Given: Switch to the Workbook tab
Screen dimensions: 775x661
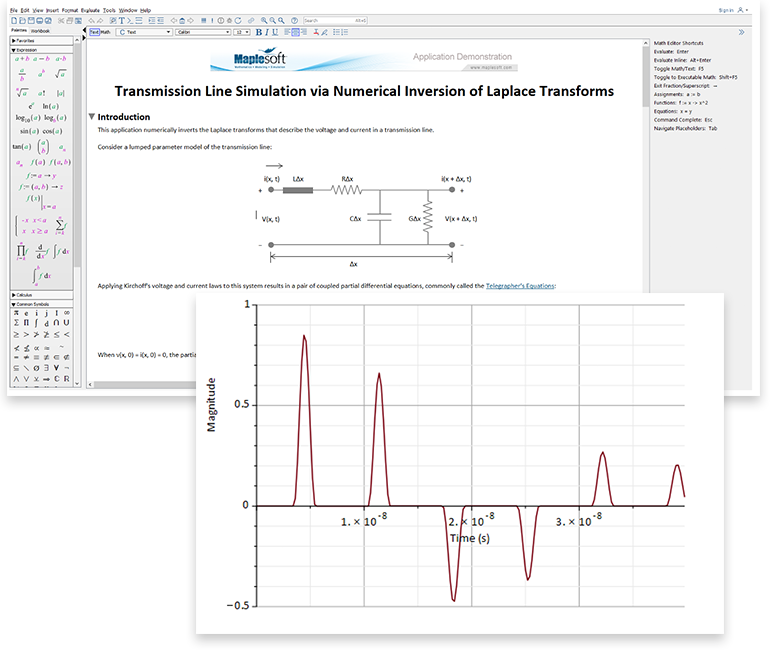Looking at the screenshot, I should [40, 31].
